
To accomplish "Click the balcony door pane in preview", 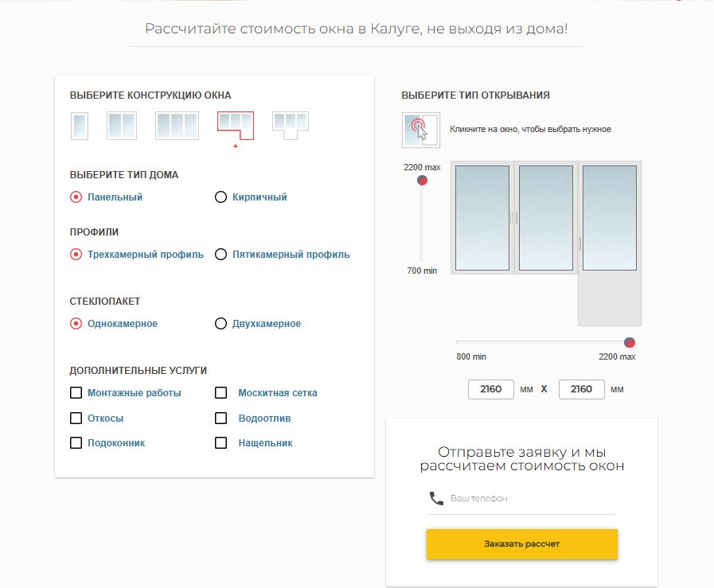I will [x=609, y=217].
